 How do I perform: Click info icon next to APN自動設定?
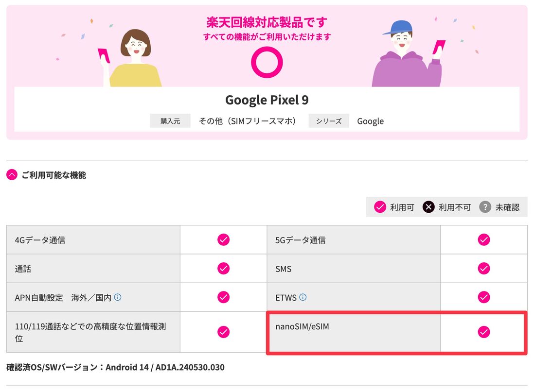click(118, 297)
